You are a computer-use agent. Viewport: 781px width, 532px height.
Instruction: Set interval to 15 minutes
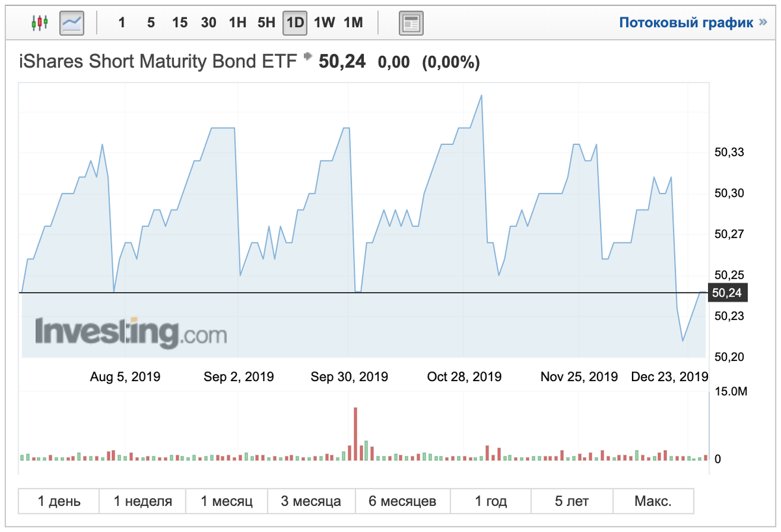[180, 23]
